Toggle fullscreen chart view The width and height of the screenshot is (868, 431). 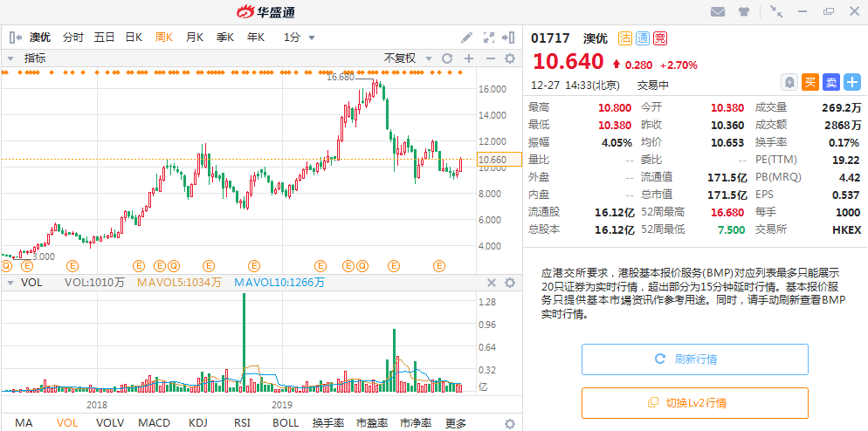click(x=489, y=38)
